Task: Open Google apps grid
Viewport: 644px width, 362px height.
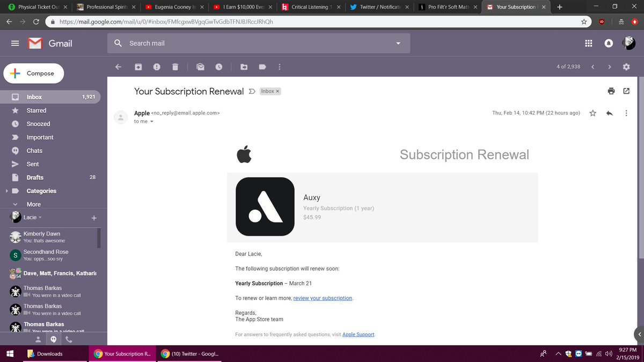Action: (x=588, y=43)
